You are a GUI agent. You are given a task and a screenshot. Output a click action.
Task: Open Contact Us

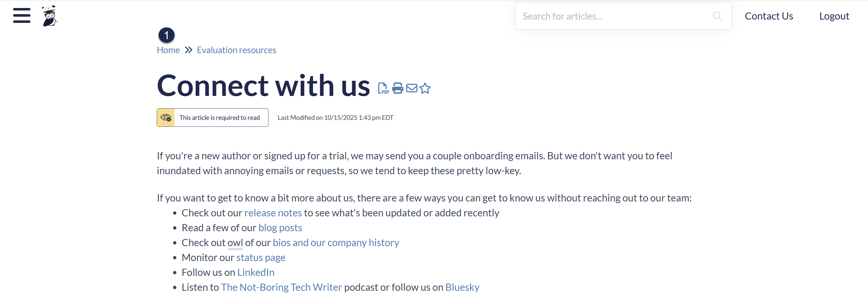click(769, 16)
